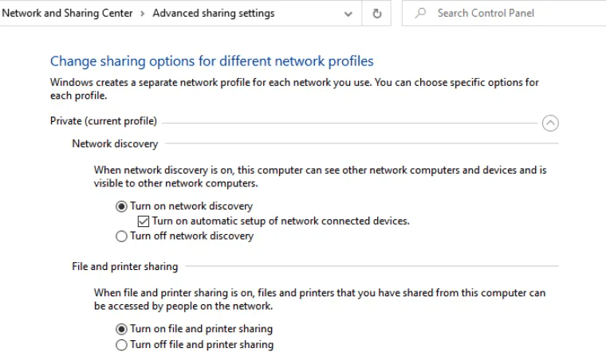Click the refresh icon in address bar
This screenshot has height=364, width=606.
click(377, 14)
